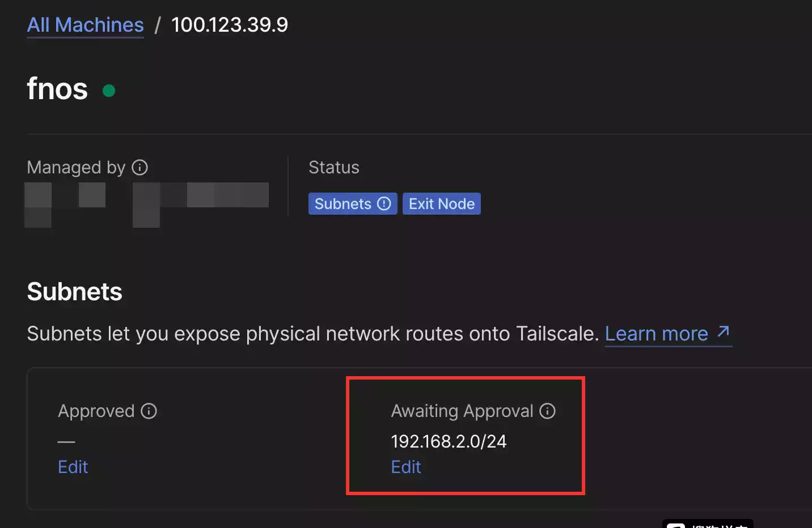
Task: Click the Awaiting Approval label
Action: (x=462, y=411)
